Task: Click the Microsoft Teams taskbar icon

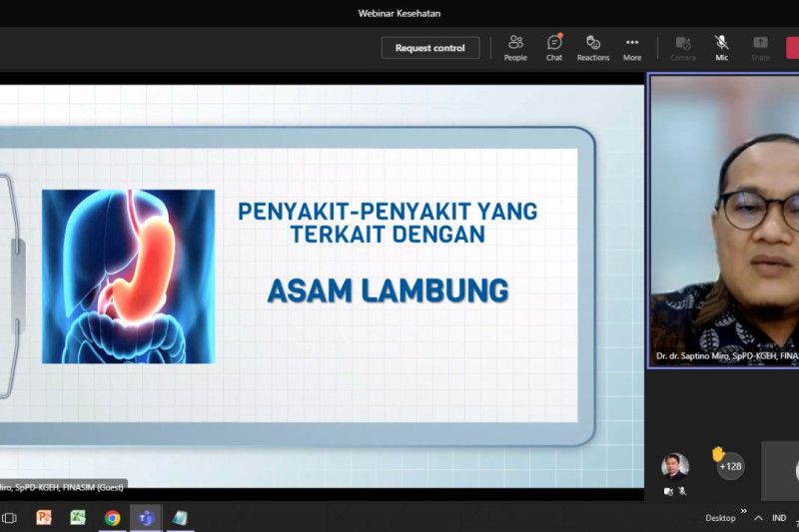Action: [146, 517]
